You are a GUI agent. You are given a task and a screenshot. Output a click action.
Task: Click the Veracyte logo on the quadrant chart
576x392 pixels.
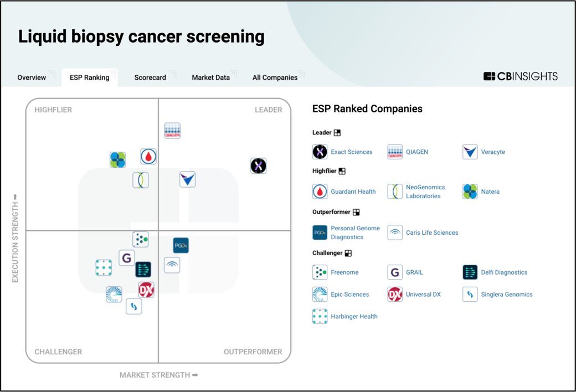pos(187,179)
